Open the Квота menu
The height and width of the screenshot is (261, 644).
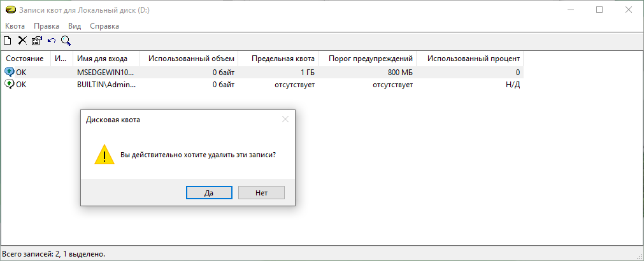point(15,26)
